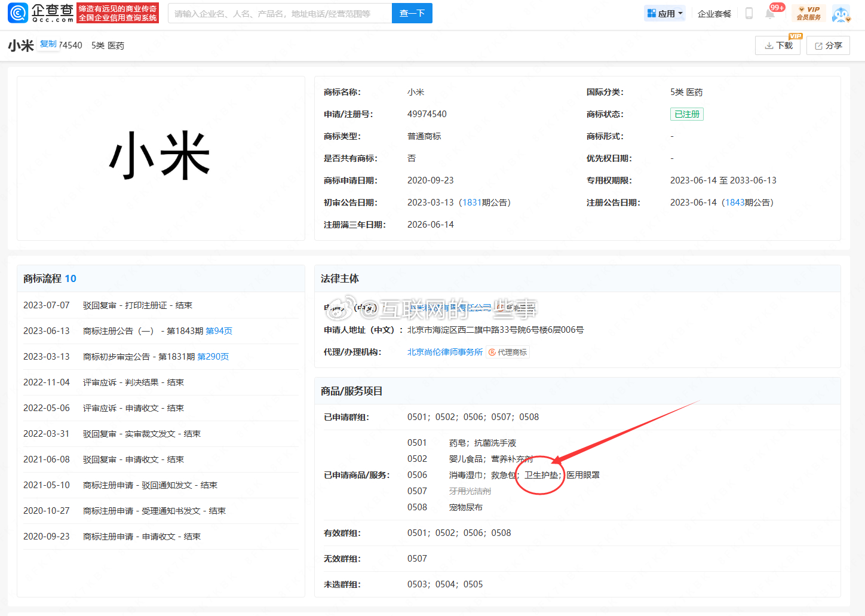Expand the 应用 dropdown

click(665, 13)
